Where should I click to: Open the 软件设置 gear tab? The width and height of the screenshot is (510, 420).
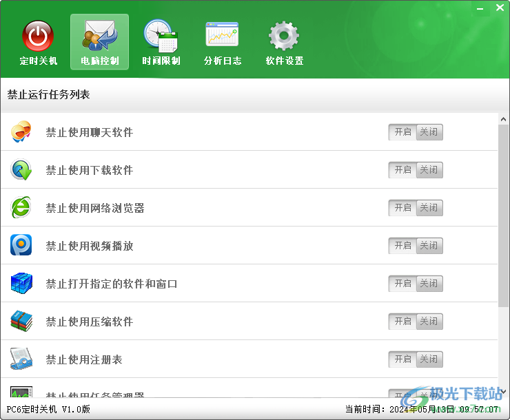(x=284, y=42)
